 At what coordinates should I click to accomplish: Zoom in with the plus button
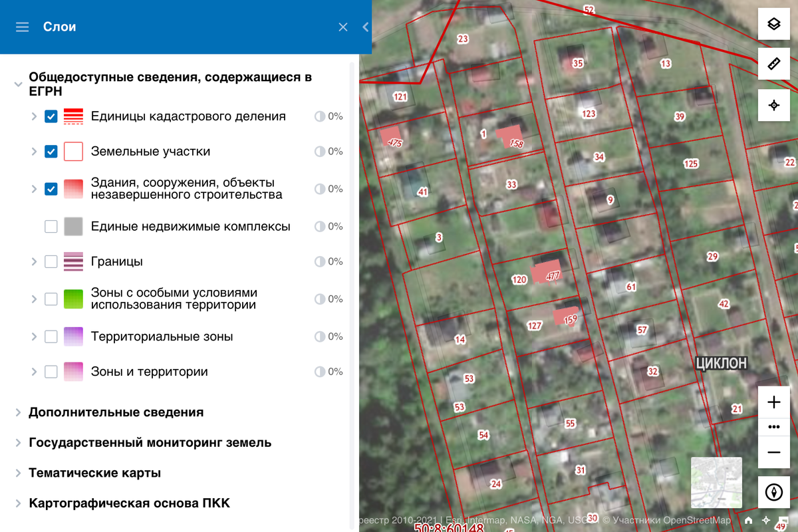(773, 402)
